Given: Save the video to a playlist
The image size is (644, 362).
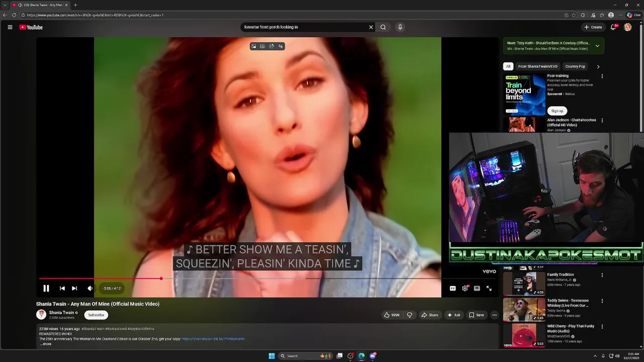Looking at the screenshot, I should click(x=476, y=315).
